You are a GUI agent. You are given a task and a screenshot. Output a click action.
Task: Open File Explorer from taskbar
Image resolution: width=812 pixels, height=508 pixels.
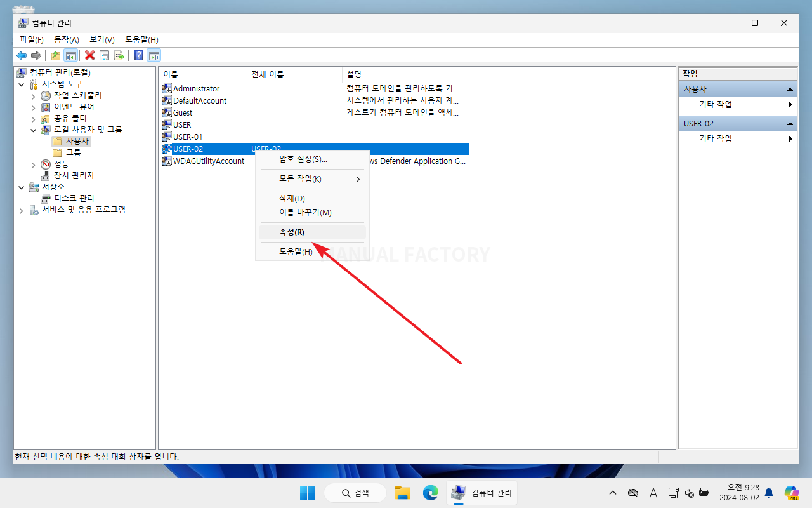coord(403,493)
